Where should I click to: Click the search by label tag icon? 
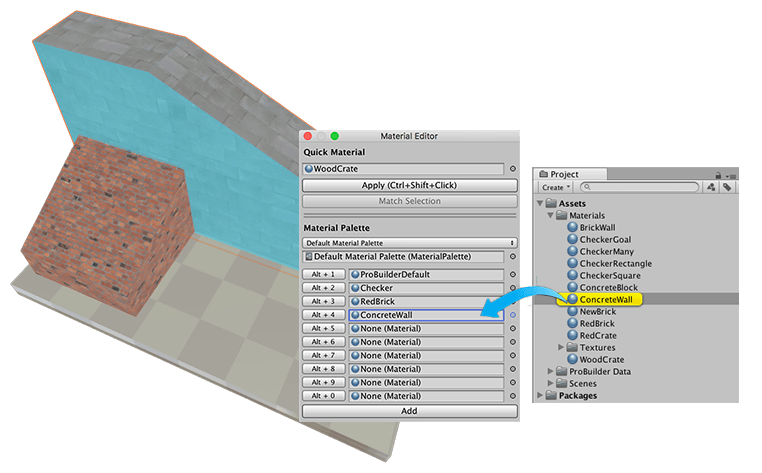(x=727, y=187)
